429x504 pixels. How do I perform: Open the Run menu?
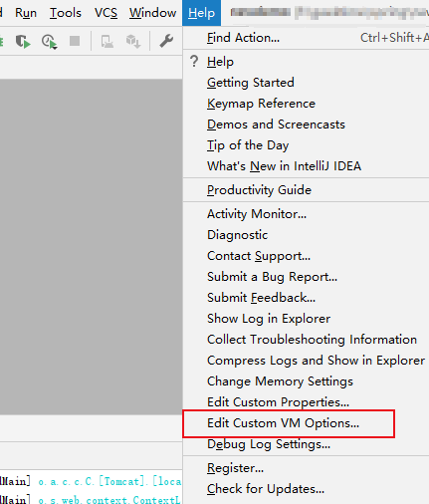[x=26, y=13]
